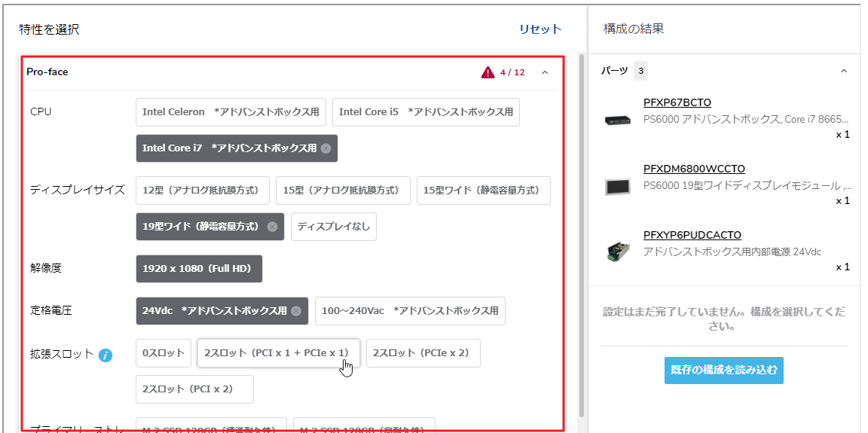This screenshot has height=433, width=868.
Task: Collapse the パーツ list chevron
Action: pyautogui.click(x=844, y=72)
